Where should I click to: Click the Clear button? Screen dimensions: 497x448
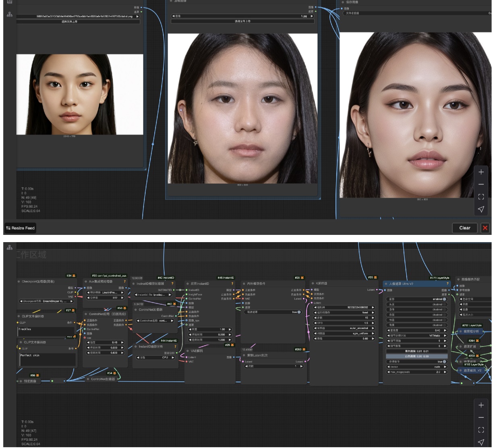coord(464,228)
